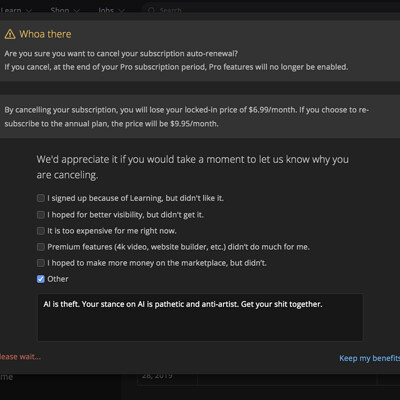
Task: Open the Learn navigation item
Action: 11,10
